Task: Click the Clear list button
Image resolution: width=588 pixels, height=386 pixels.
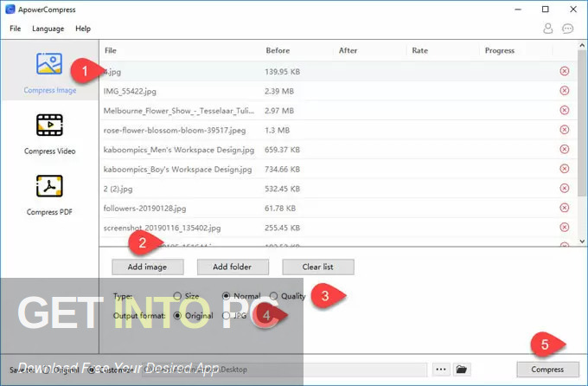Action: (318, 267)
